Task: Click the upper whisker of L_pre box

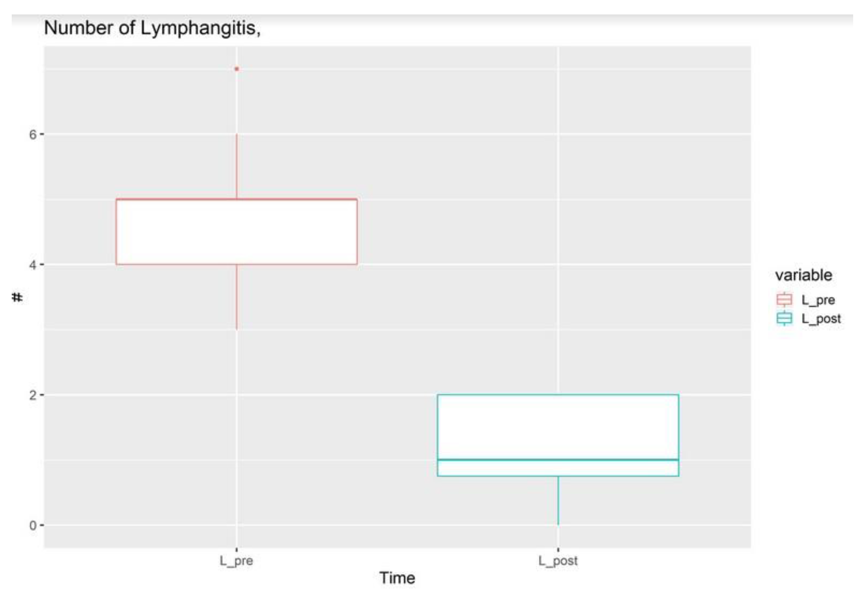Action: click(x=237, y=166)
